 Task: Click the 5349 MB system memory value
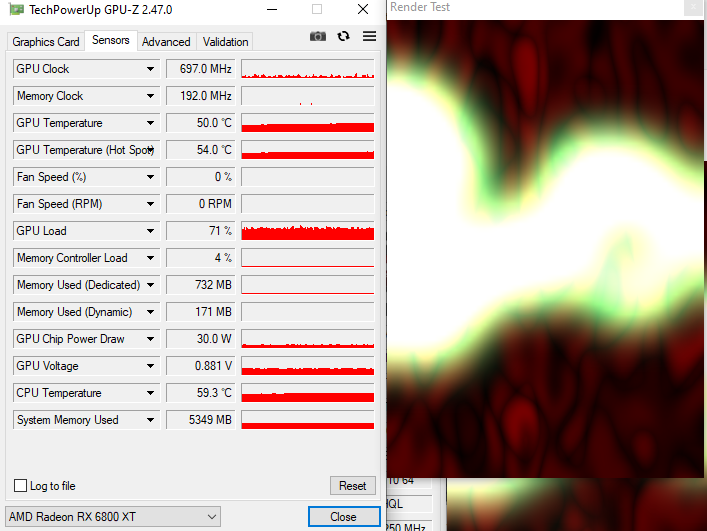click(201, 420)
